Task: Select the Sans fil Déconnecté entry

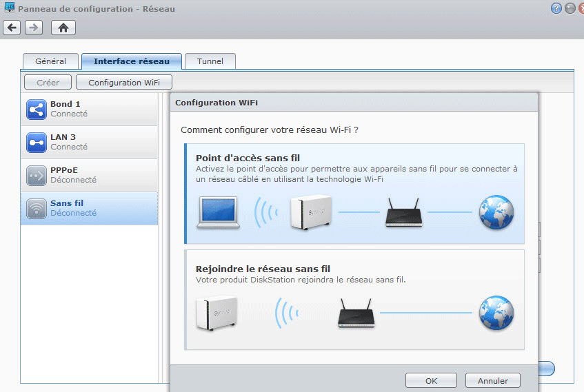Action: 90,209
